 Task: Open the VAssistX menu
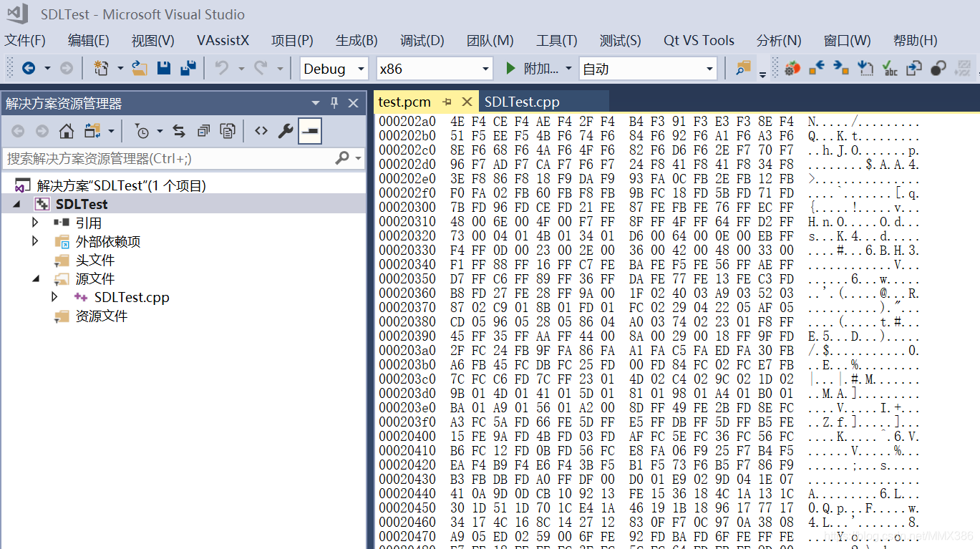tap(223, 41)
